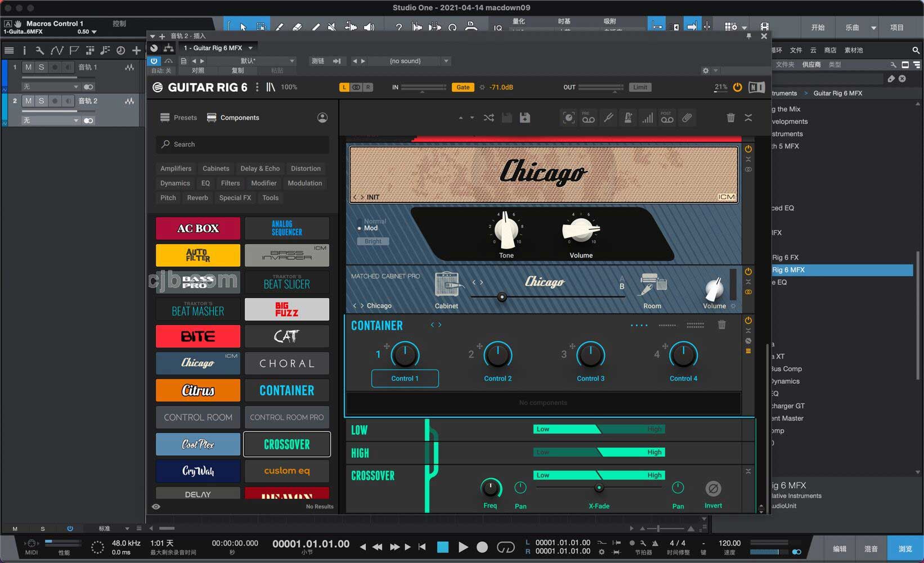Viewport: 924px width, 563px height.
Task: Select the Eraser tool in Studio One toolbar
Action: (x=297, y=27)
